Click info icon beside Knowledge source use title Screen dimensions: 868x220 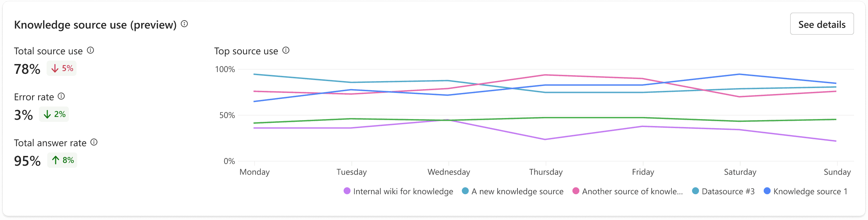tap(184, 24)
